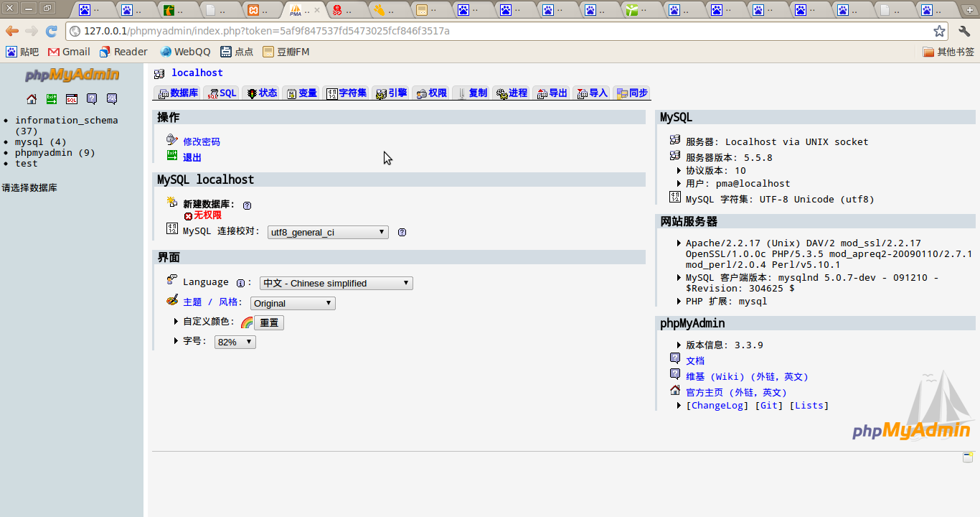Expand the Apache/2.2.17 entry triangle
The width and height of the screenshot is (980, 517).
point(679,243)
